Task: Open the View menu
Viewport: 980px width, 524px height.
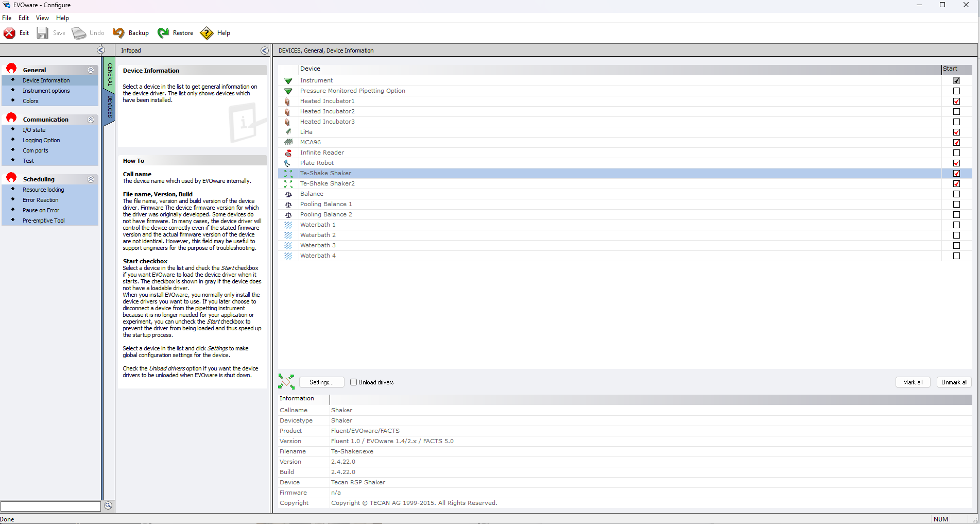Action: (x=42, y=18)
